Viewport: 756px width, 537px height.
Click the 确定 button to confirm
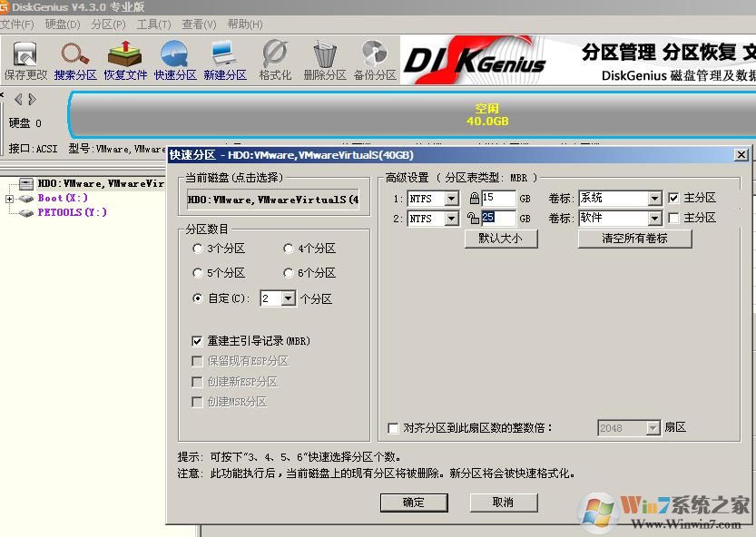413,502
